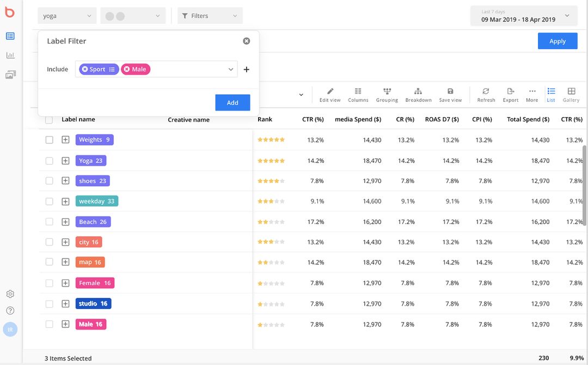Expand the Include labels dropdown arrow
Screen dimensions: 588x365
[x=231, y=69]
